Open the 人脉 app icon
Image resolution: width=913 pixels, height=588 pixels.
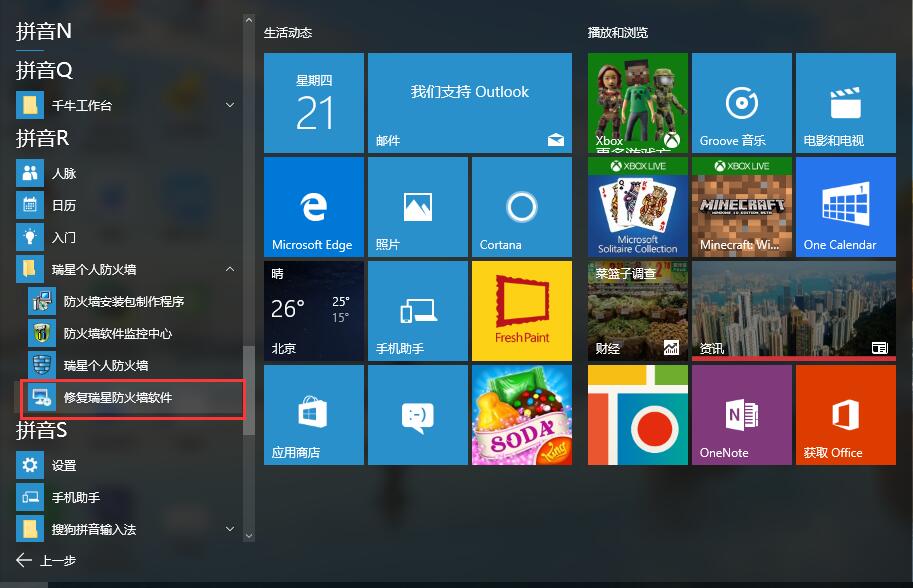30,173
